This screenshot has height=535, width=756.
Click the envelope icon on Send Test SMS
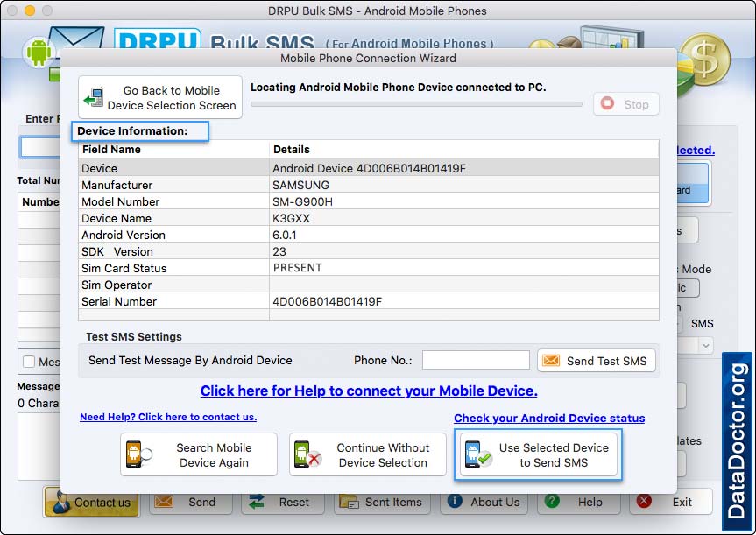point(551,361)
